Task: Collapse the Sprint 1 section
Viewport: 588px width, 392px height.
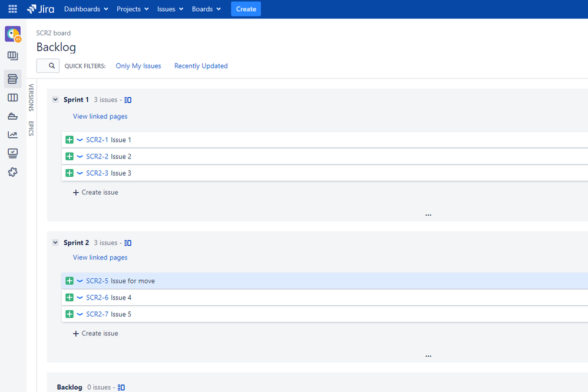Action: tap(55, 100)
